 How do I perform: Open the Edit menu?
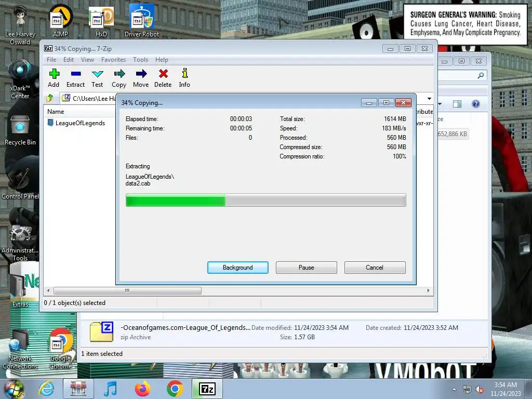(x=69, y=60)
